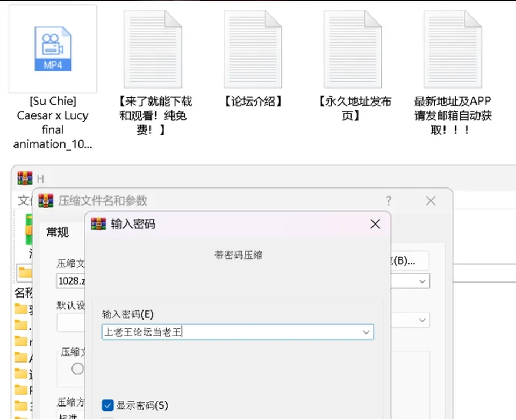This screenshot has width=516, height=420.
Task: Close the 压缩文件名和参数 dialog
Action: click(x=431, y=201)
